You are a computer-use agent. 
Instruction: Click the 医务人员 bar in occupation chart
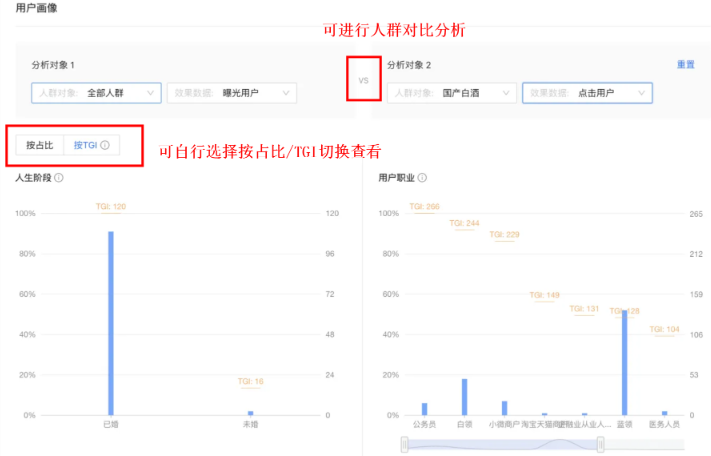point(664,413)
